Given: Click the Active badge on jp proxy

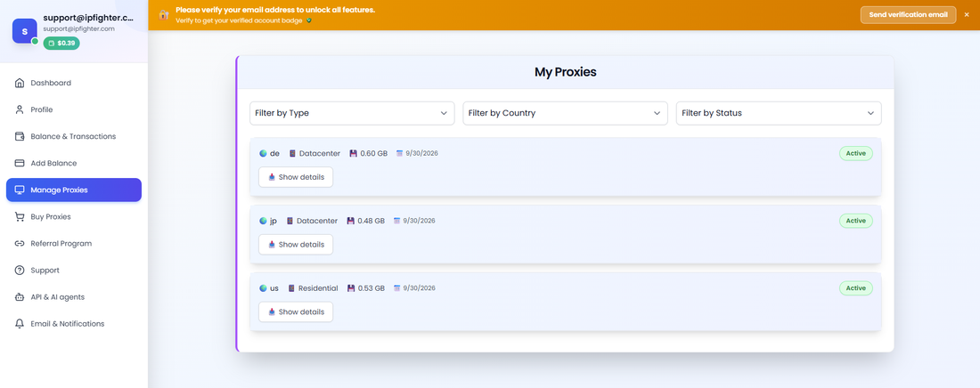Looking at the screenshot, I should (855, 221).
